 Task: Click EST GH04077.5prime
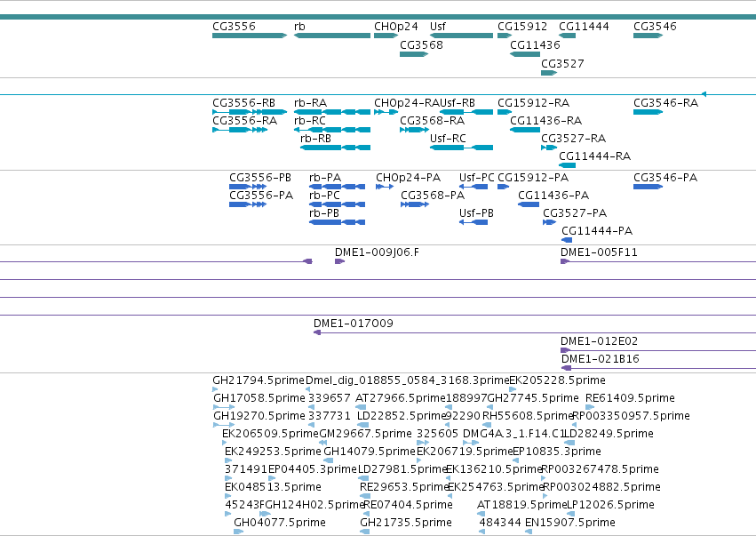coord(239,532)
